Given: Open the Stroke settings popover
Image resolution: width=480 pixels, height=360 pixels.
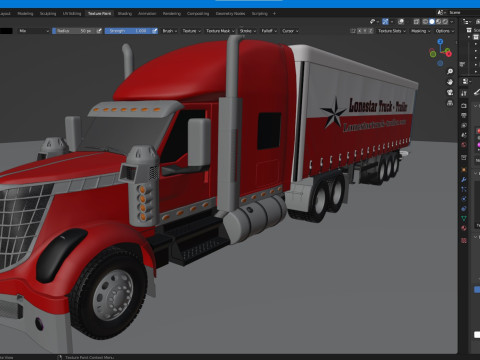Looking at the screenshot, I should (248, 31).
